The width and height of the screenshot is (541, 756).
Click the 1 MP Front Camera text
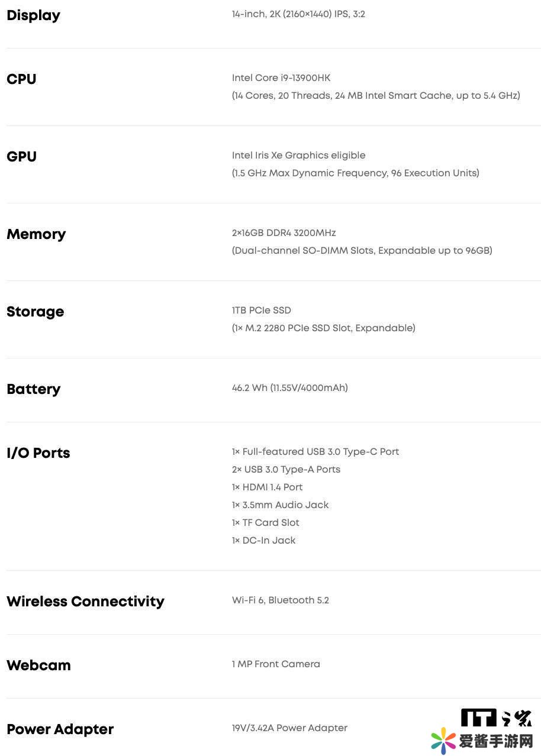[x=276, y=664]
